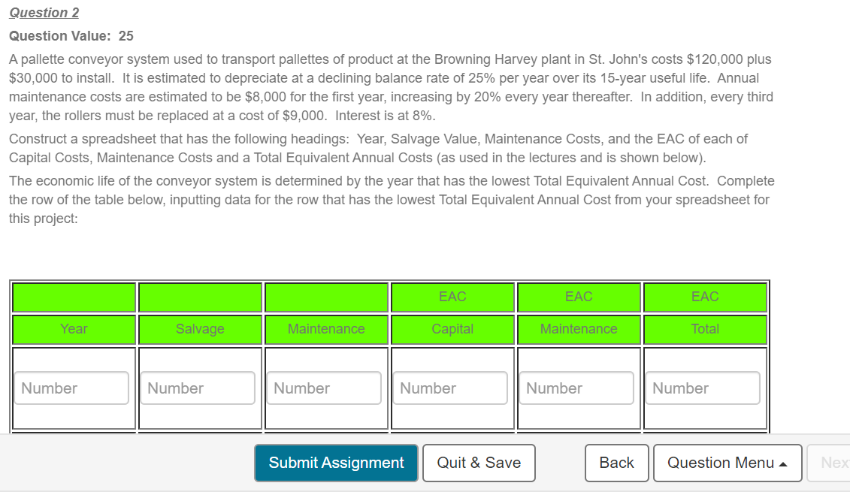Image resolution: width=850 pixels, height=504 pixels.
Task: Click inside the EAC Maintenance number field
Action: pos(576,388)
